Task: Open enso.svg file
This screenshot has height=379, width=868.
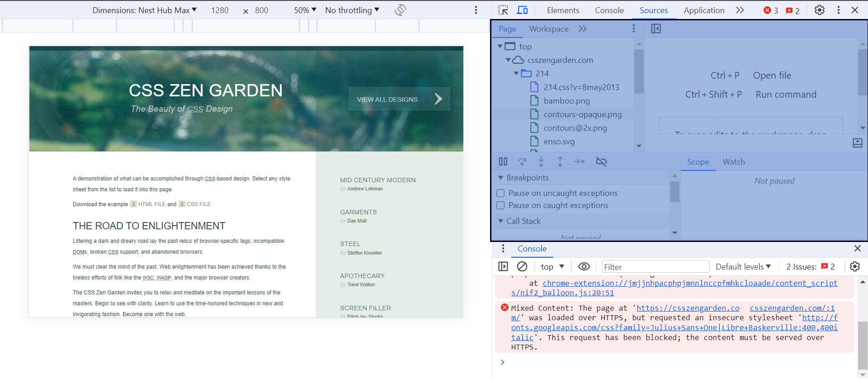Action: (x=559, y=142)
